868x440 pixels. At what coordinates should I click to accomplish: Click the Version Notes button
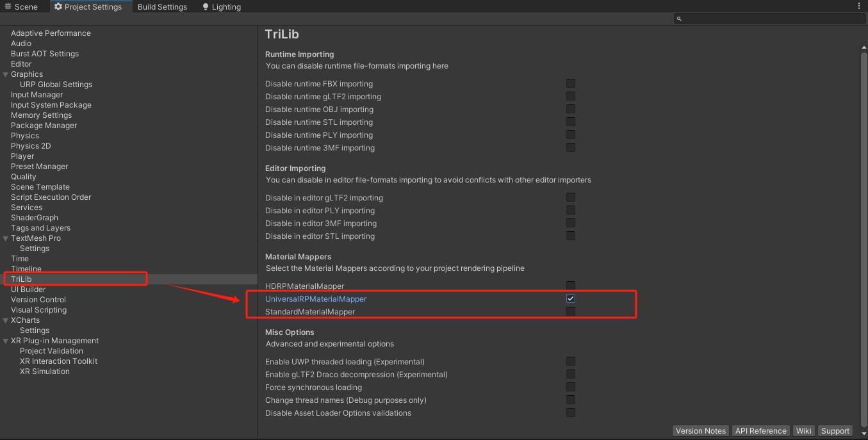700,431
